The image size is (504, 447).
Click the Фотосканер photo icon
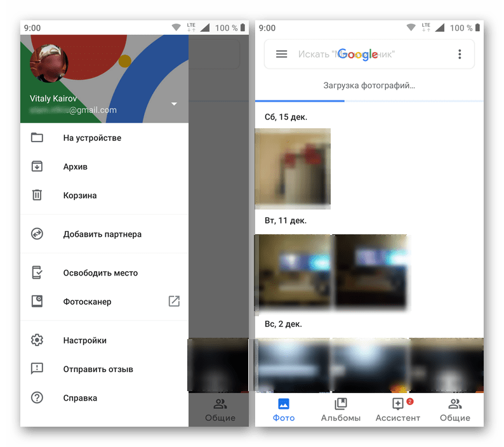tap(37, 302)
